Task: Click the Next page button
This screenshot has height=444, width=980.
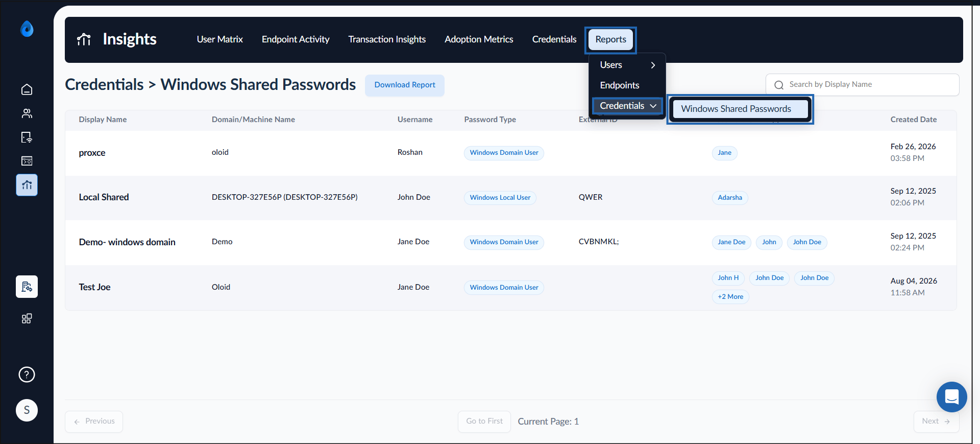Action: point(936,422)
